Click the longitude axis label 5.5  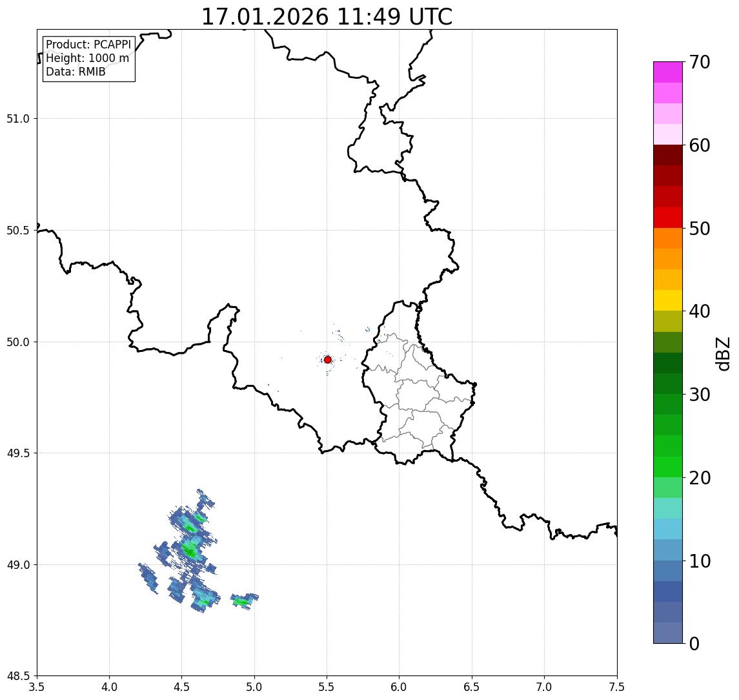[327, 687]
